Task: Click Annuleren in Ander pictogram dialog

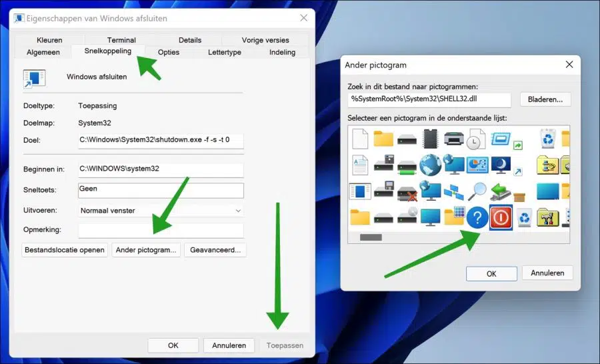Action: point(547,273)
